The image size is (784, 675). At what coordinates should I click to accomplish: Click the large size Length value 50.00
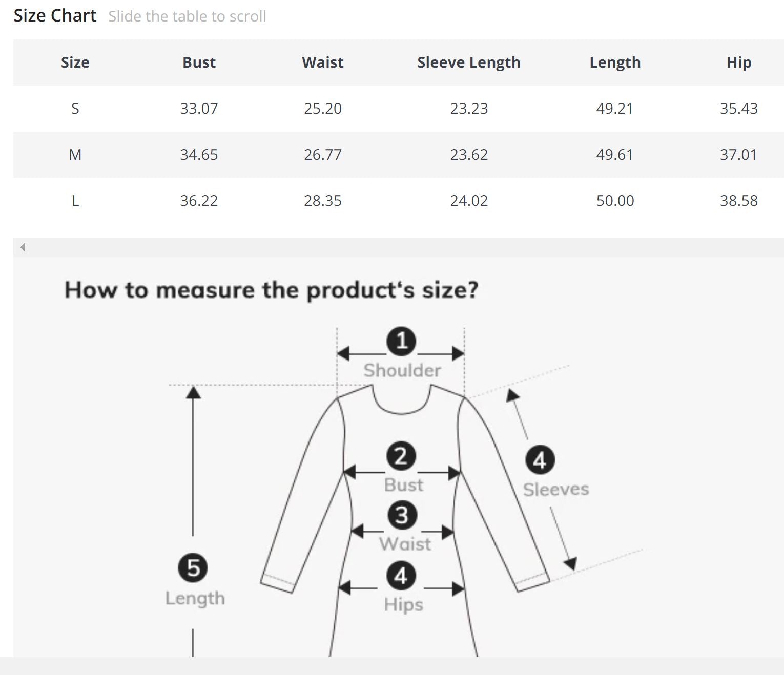click(615, 201)
